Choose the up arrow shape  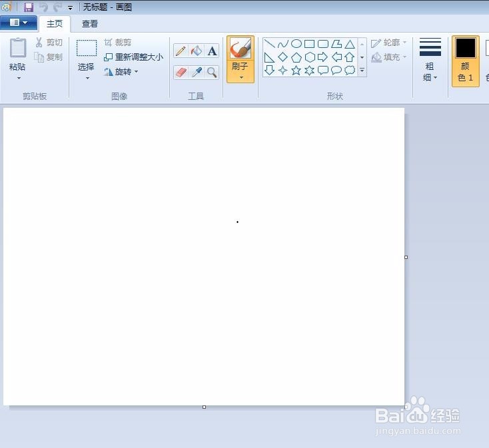(350, 57)
